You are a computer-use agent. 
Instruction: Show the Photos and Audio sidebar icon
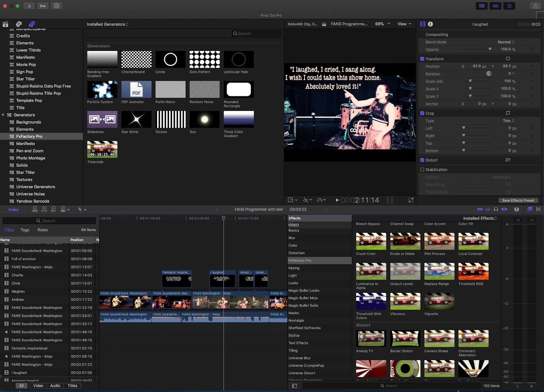tap(19, 24)
